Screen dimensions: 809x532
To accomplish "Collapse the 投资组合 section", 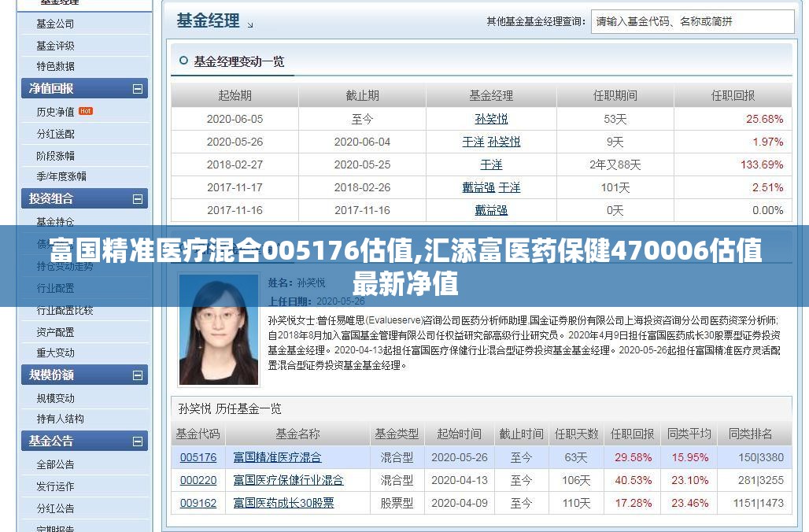I will pos(137,198).
